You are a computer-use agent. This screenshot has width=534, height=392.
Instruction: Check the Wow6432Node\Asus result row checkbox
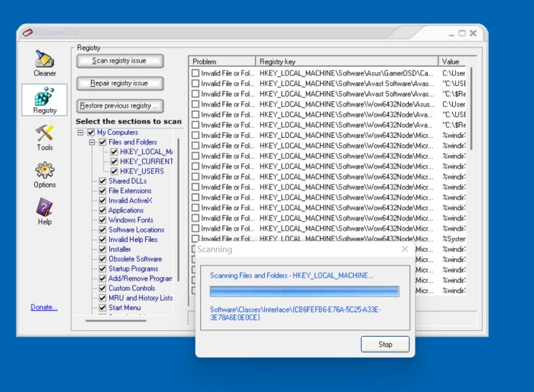pos(195,104)
